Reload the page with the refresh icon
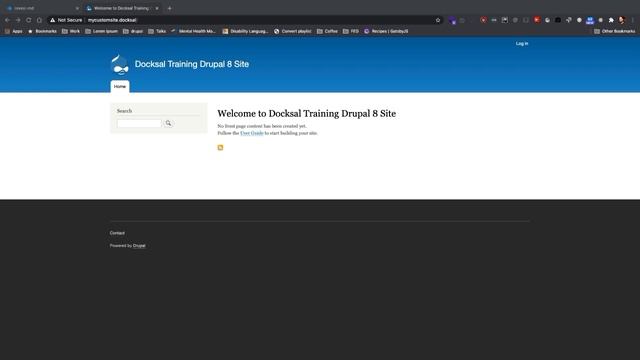Image resolution: width=640 pixels, height=360 pixels. [x=29, y=20]
